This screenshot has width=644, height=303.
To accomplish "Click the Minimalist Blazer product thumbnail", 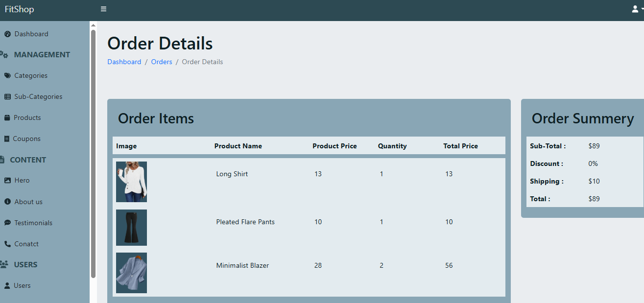I will 131,273.
